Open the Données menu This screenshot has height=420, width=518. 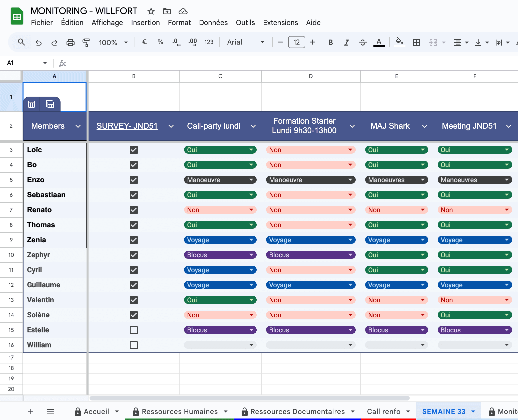pyautogui.click(x=213, y=23)
